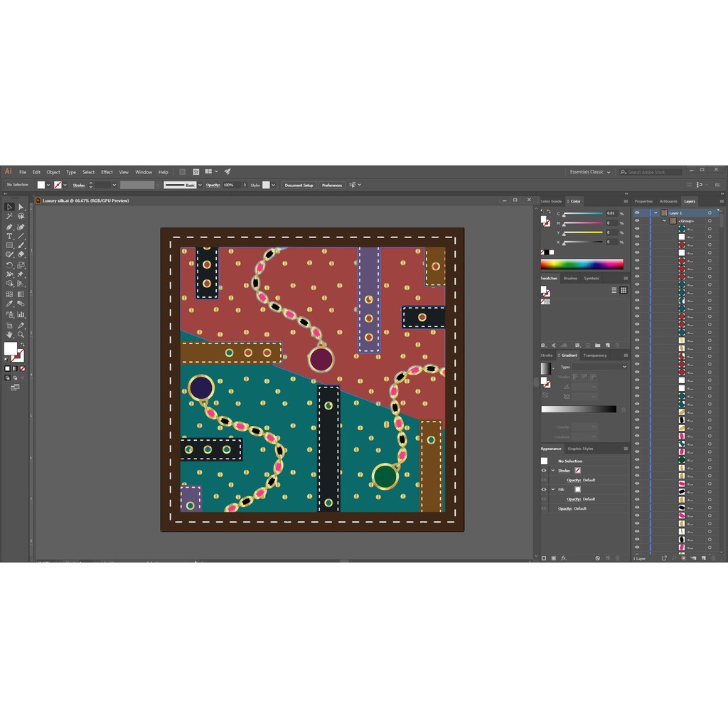Collapse the Layer 1 tree arrow
The width and height of the screenshot is (728, 728).
pos(655,213)
